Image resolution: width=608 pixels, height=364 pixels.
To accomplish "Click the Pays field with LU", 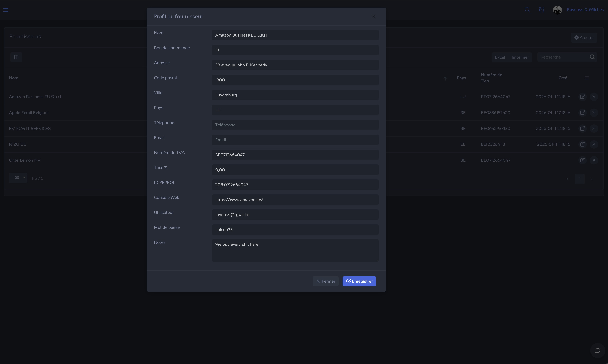I will [x=295, y=110].
